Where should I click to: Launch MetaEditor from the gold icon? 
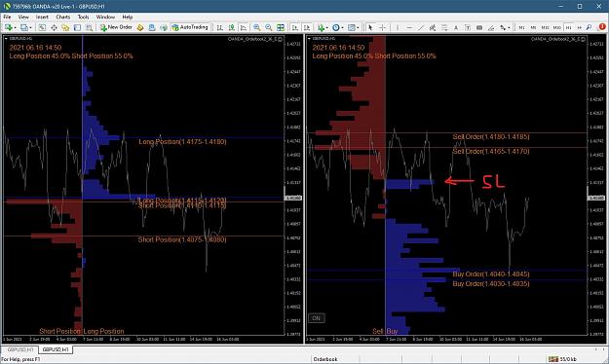pos(140,27)
